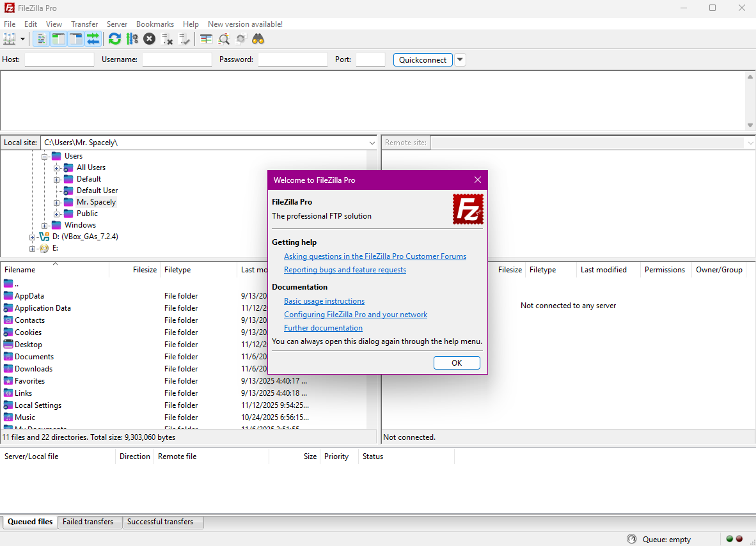The width and height of the screenshot is (756, 546).
Task: Expand the Local site path dropdown
Action: pos(372,143)
